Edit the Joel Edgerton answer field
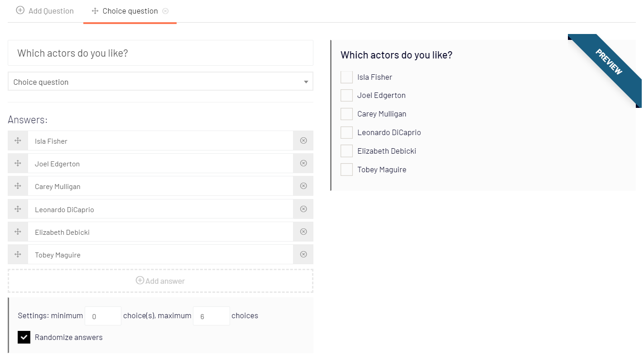 (x=160, y=163)
